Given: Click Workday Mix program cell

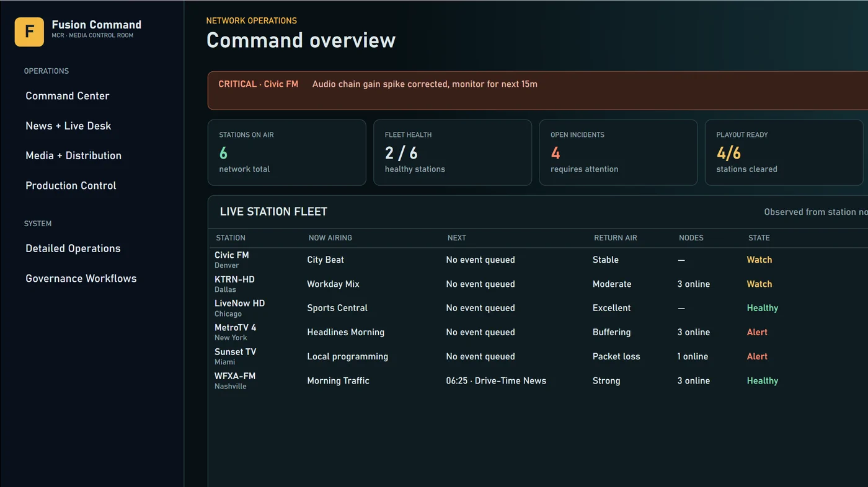Looking at the screenshot, I should pyautogui.click(x=334, y=284).
